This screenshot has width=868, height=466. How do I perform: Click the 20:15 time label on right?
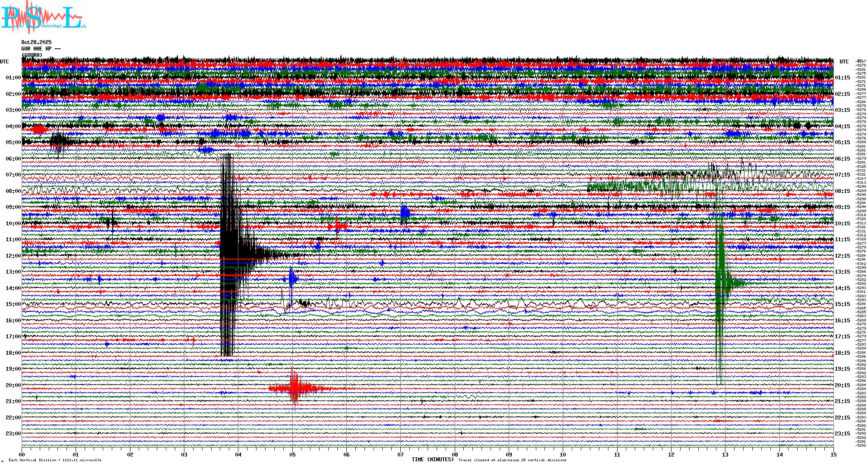[x=842, y=385]
